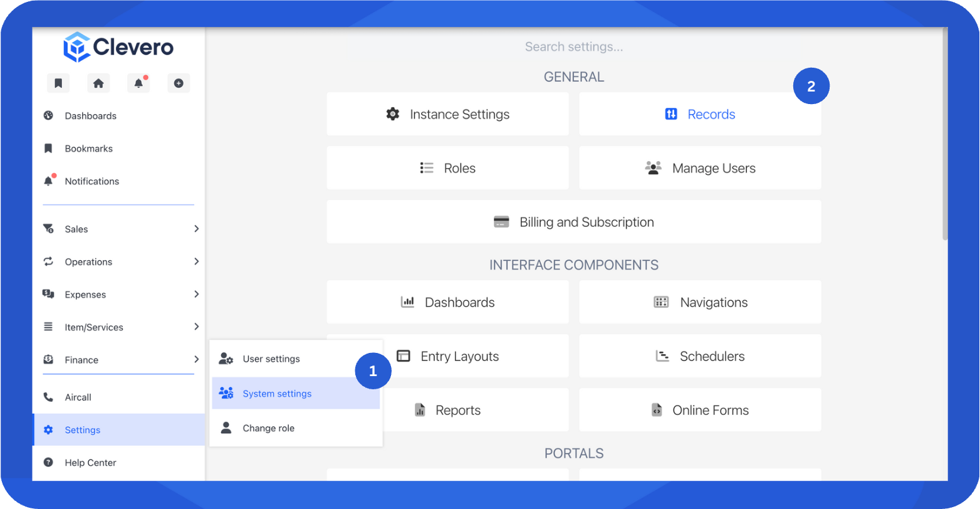Screen dimensions: 980x509
Task: Open User settings from popup menu
Action: click(x=296, y=359)
